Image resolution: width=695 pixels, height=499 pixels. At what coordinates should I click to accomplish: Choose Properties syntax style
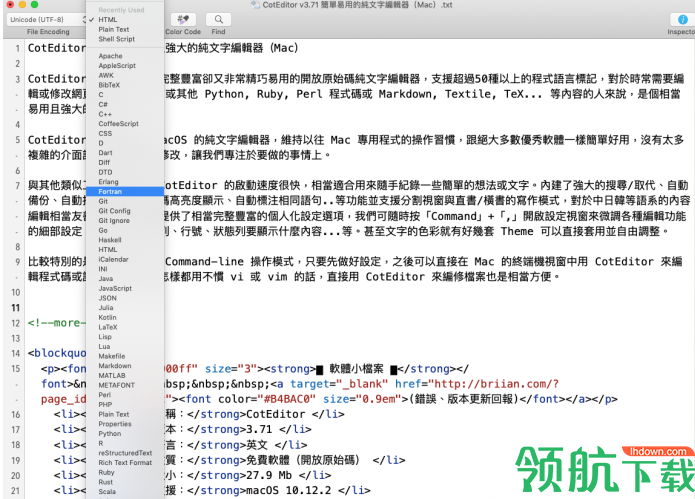[x=115, y=424]
